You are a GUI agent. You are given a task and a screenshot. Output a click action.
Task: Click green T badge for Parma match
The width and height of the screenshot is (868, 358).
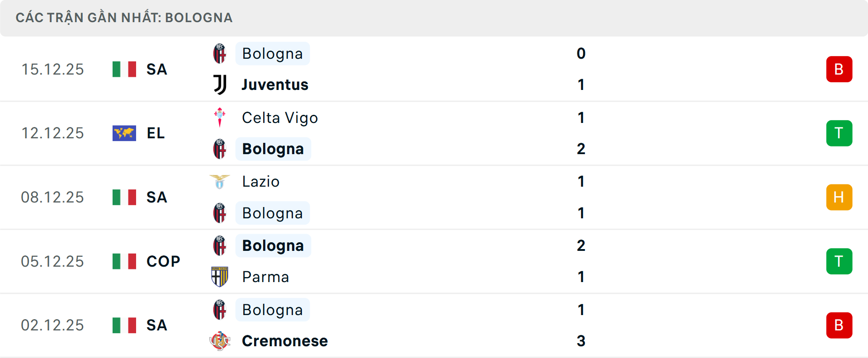839,261
